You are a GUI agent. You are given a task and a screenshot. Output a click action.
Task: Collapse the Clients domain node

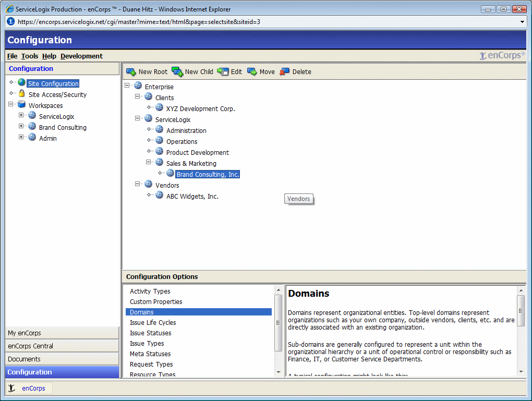137,96
